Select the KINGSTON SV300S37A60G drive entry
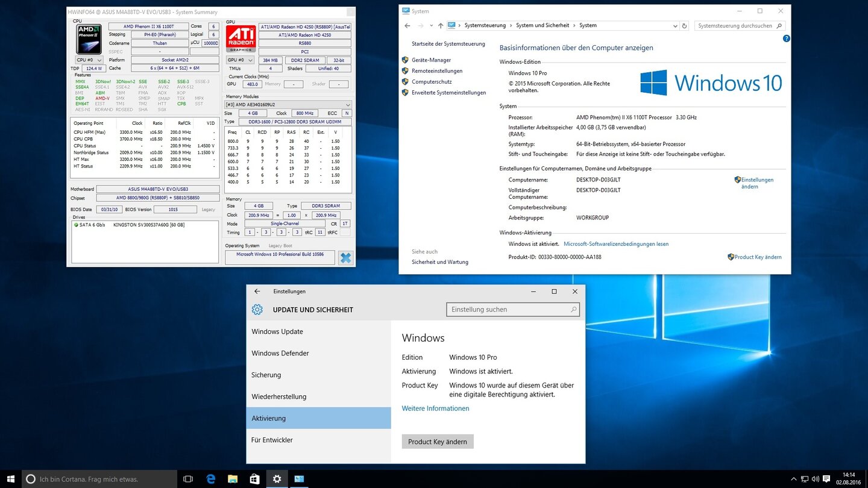The height and width of the screenshot is (488, 868). click(x=149, y=225)
